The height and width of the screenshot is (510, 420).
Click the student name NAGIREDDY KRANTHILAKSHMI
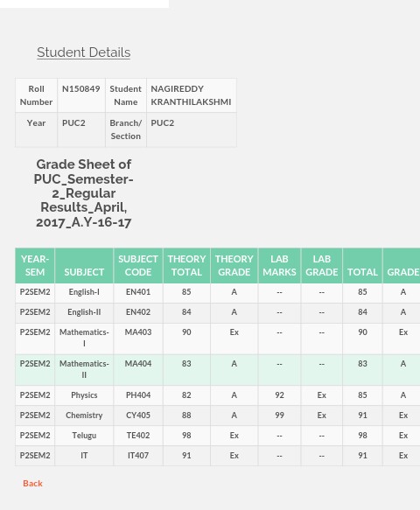(x=192, y=95)
